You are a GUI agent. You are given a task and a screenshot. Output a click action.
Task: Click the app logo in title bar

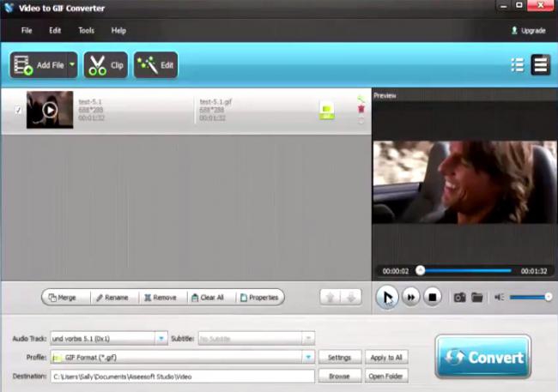tap(9, 8)
